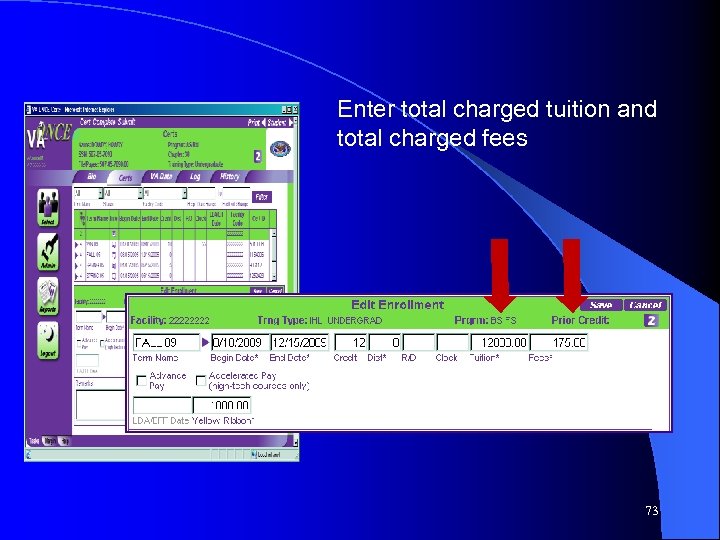The image size is (720, 540).
Task: Click the Internet Explorer page icon in title bar
Action: pos(28,109)
